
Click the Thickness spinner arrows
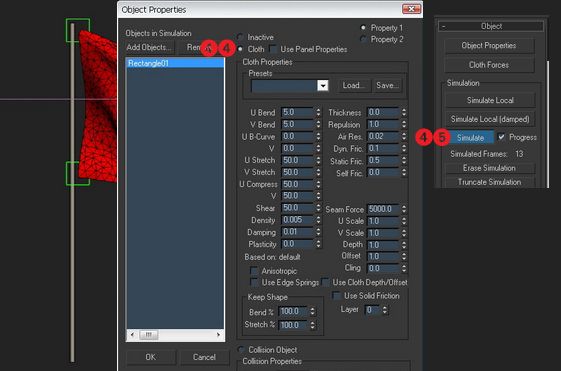pos(404,112)
